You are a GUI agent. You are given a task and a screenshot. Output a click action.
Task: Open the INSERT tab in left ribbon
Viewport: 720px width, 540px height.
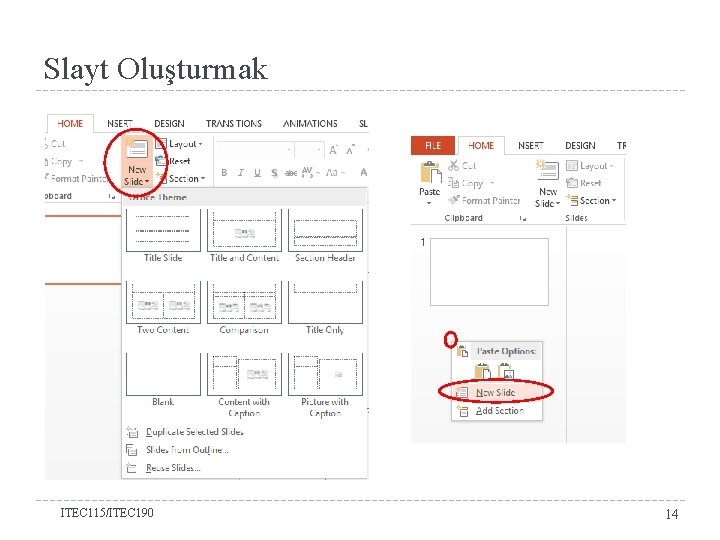[119, 124]
